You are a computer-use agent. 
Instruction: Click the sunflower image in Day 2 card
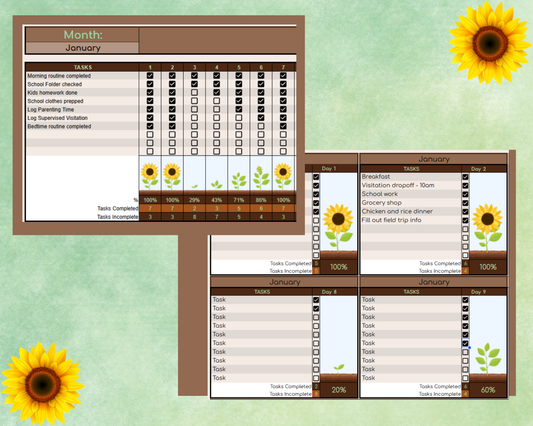click(487, 227)
